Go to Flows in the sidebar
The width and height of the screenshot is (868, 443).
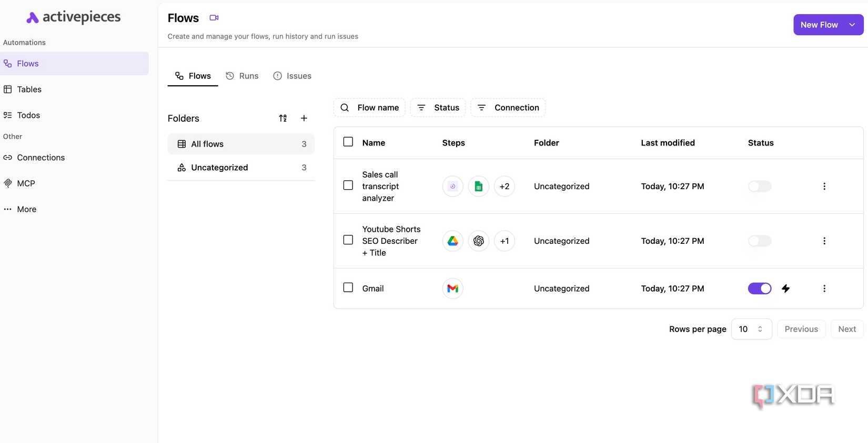74,64
